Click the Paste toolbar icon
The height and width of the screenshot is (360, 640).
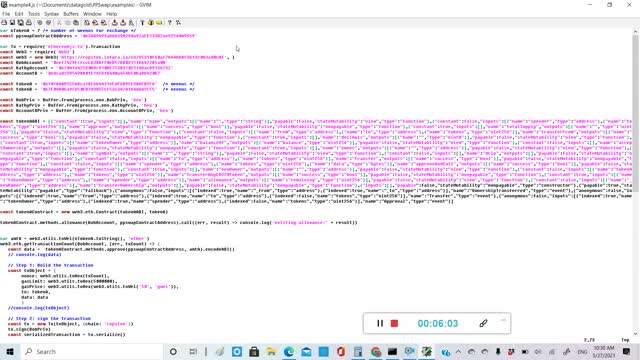pos(76,22)
